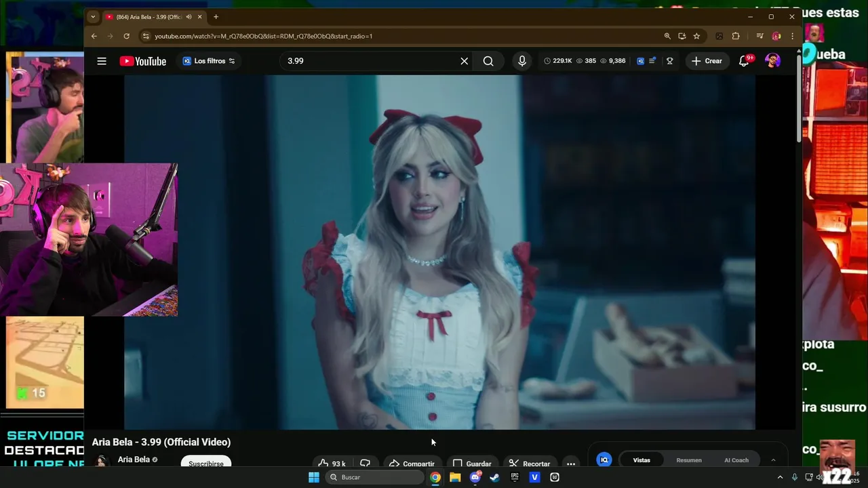Open the Chrome profile avatar
The image size is (868, 488).
click(776, 36)
